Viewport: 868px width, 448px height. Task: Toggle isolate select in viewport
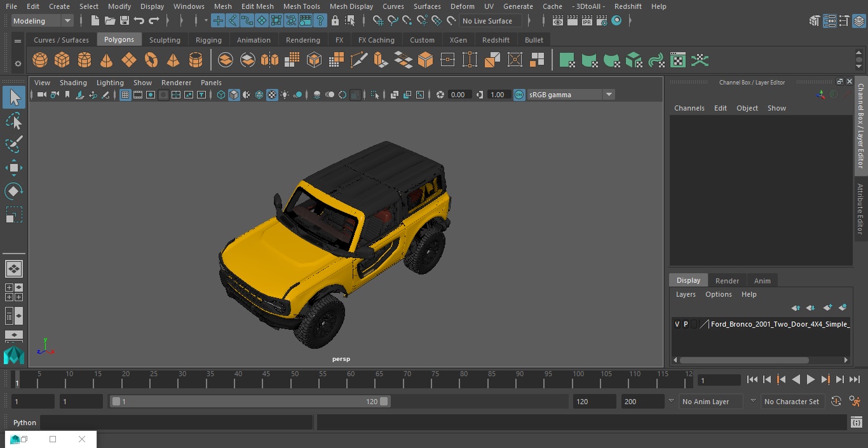375,95
